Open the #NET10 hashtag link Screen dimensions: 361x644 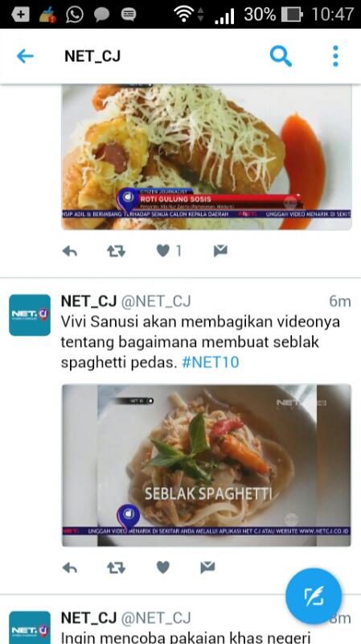coord(211,362)
